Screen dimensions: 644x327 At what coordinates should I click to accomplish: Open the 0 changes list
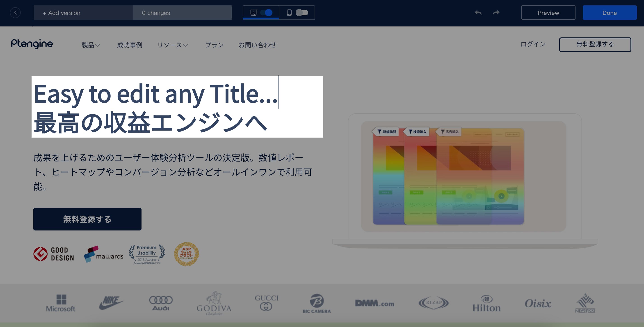point(182,13)
